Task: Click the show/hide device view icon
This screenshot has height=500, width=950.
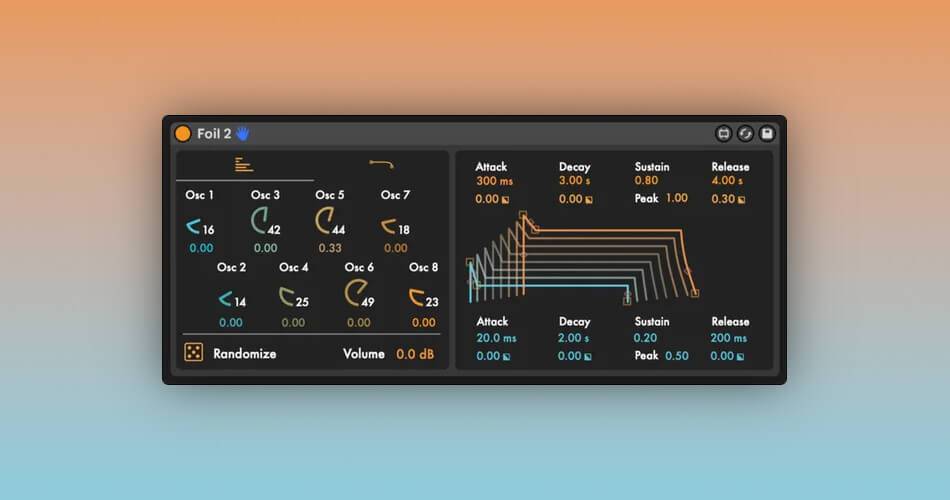Action: (x=723, y=133)
